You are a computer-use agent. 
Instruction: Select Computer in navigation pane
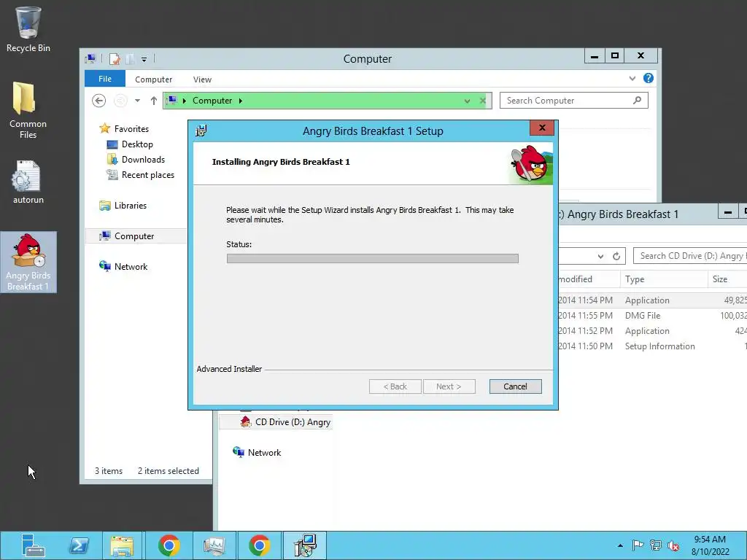pyautogui.click(x=134, y=236)
